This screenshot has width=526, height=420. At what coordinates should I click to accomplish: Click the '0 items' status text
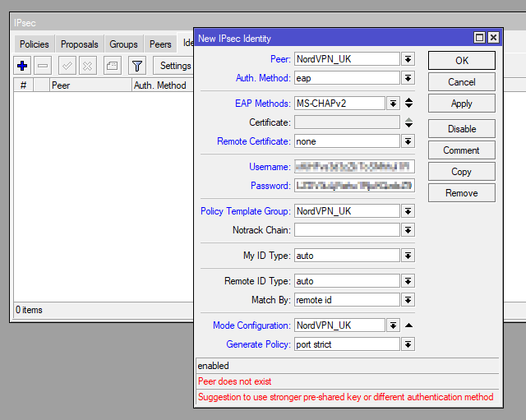tap(30, 310)
